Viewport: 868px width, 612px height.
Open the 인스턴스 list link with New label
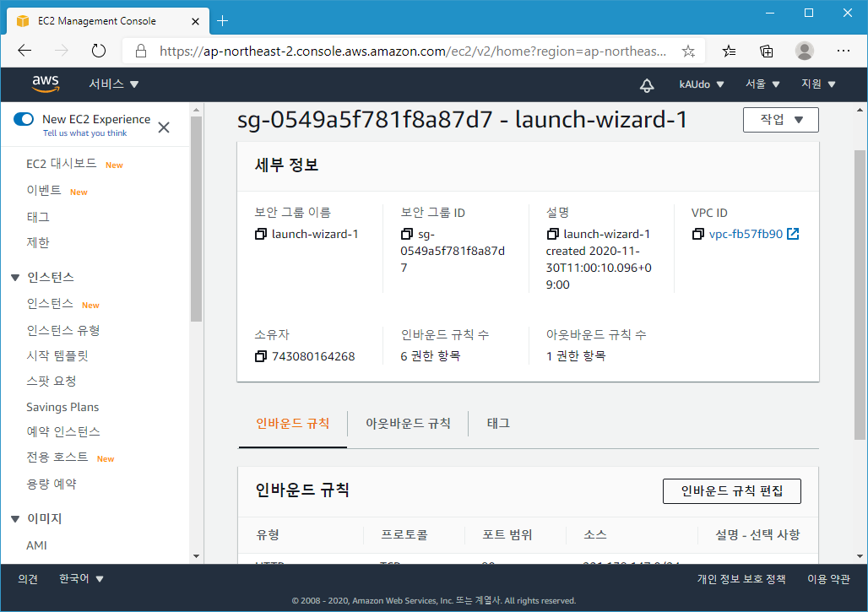tap(50, 304)
